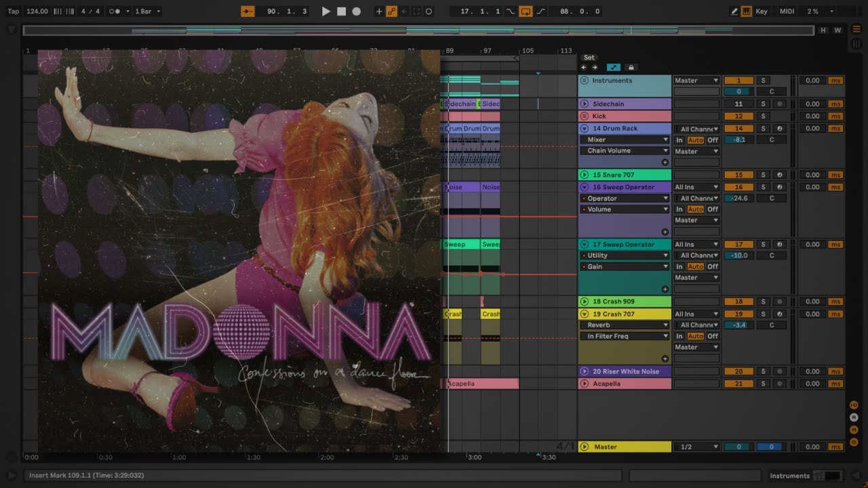The image size is (868, 488).
Task: Click the Play button in transport
Action: 326,12
